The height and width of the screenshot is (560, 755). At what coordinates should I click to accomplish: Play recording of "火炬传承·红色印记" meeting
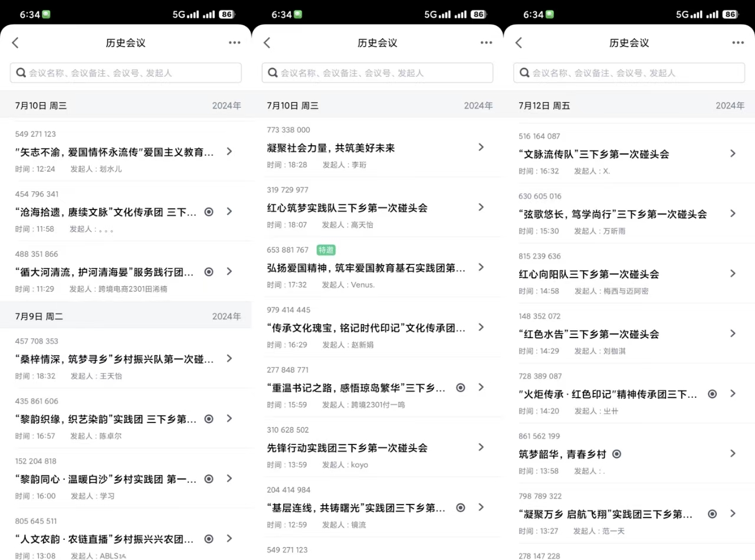713,394
